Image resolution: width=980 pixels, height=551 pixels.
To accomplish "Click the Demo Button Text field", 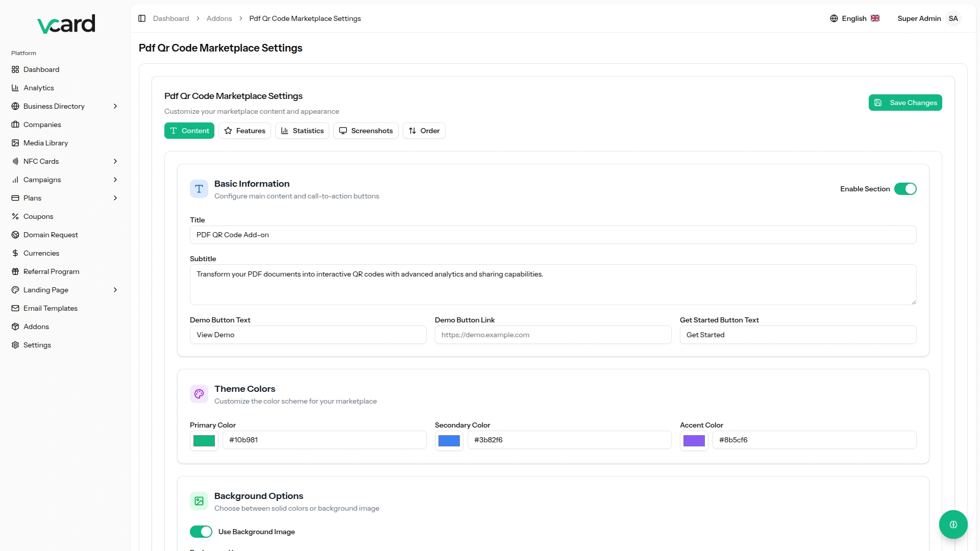I will (308, 335).
